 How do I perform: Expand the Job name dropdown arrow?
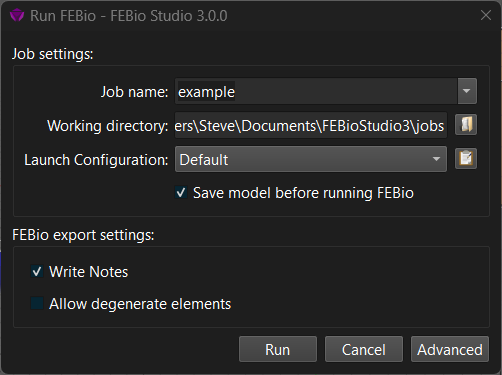467,91
